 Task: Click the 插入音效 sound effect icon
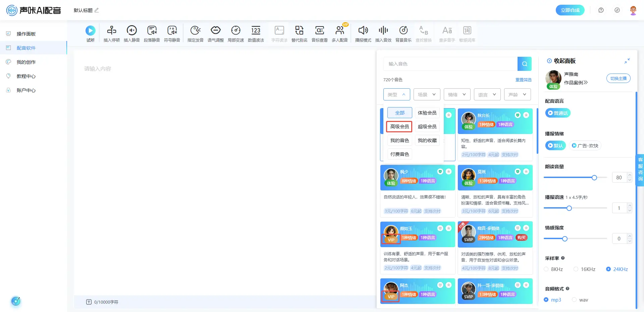coord(383,31)
